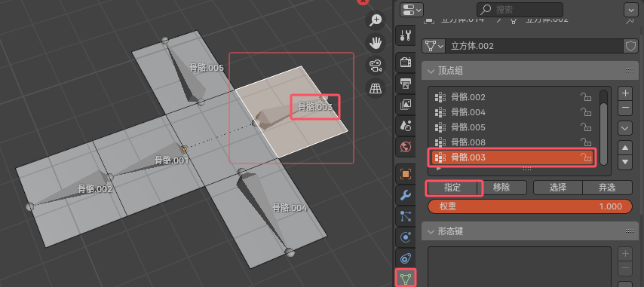Open the Particles properties tab
644x287 pixels.
[406, 216]
